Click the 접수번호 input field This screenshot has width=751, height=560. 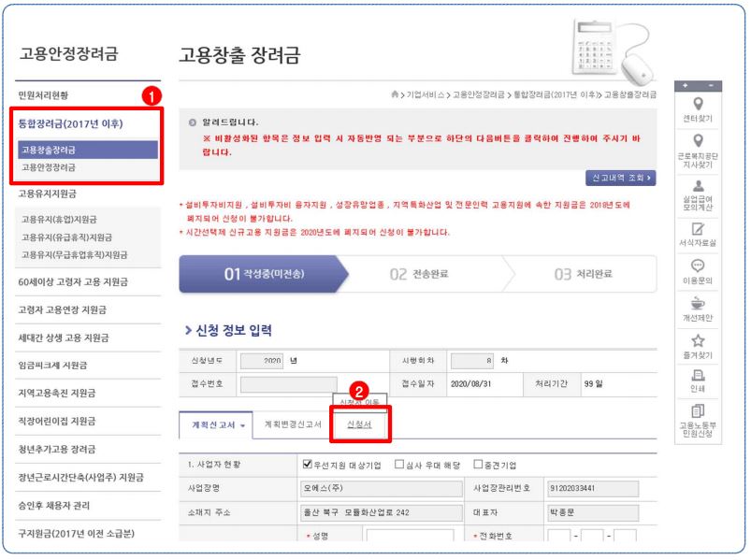288,384
